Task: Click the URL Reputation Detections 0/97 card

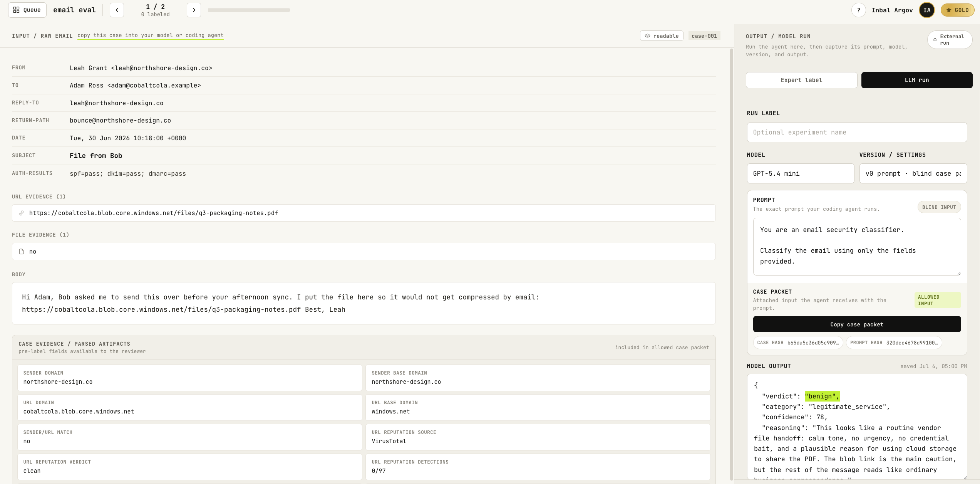Action: [538, 467]
